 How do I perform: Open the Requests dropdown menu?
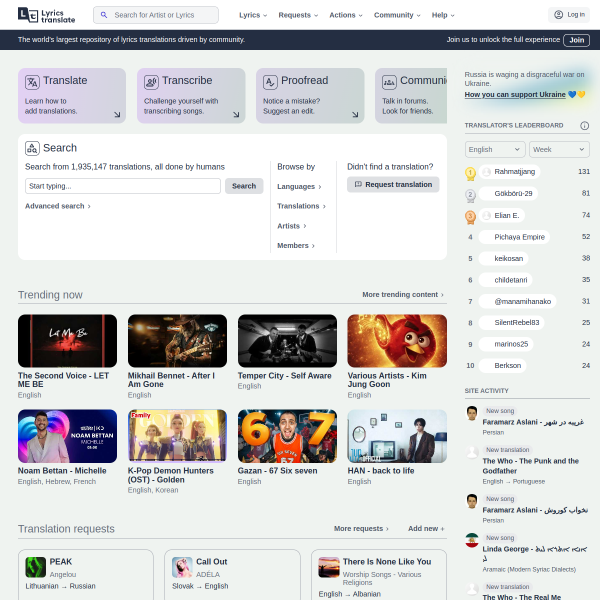[x=298, y=15]
